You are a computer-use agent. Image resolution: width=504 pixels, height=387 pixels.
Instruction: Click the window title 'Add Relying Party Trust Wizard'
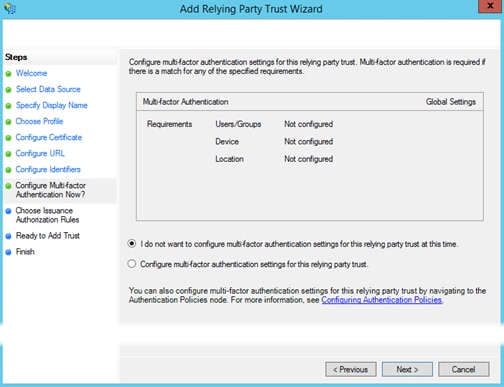pyautogui.click(x=251, y=9)
